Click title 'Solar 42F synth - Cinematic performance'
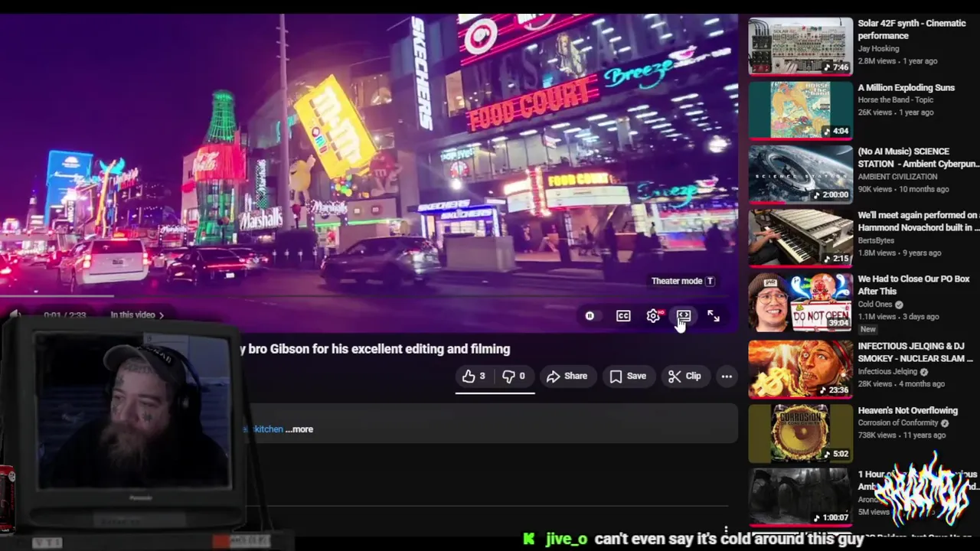Screen dimensions: 980x551 click(x=911, y=29)
